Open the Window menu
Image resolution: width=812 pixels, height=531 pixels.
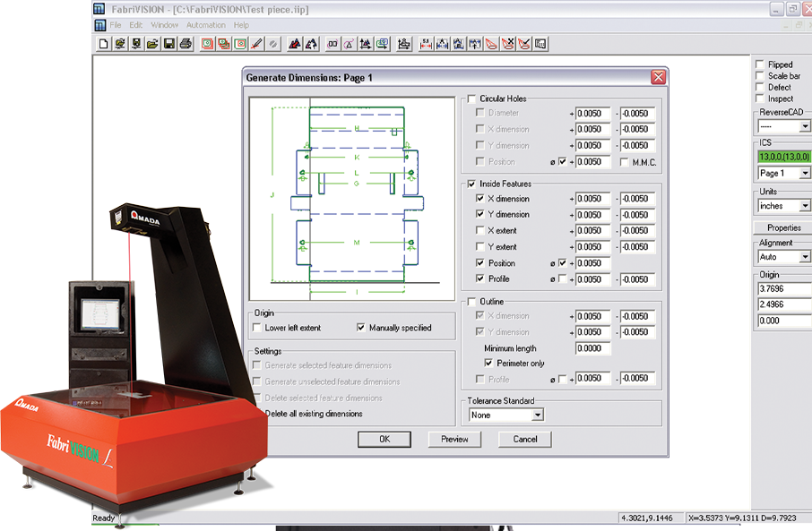coord(165,24)
